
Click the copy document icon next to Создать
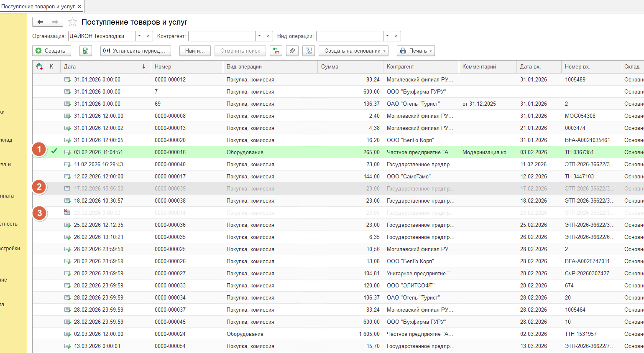(85, 51)
